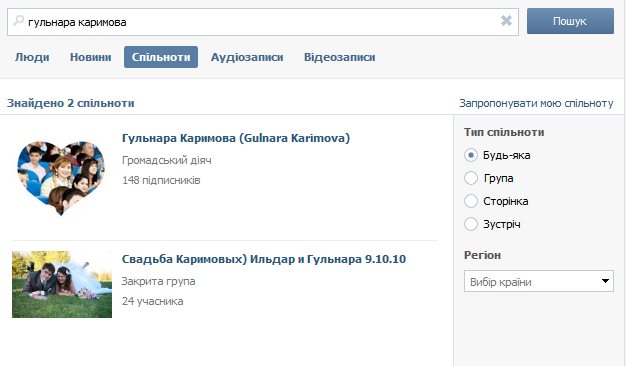Open the Вибір країни dropdown
This screenshot has width=626, height=366.
tap(539, 281)
